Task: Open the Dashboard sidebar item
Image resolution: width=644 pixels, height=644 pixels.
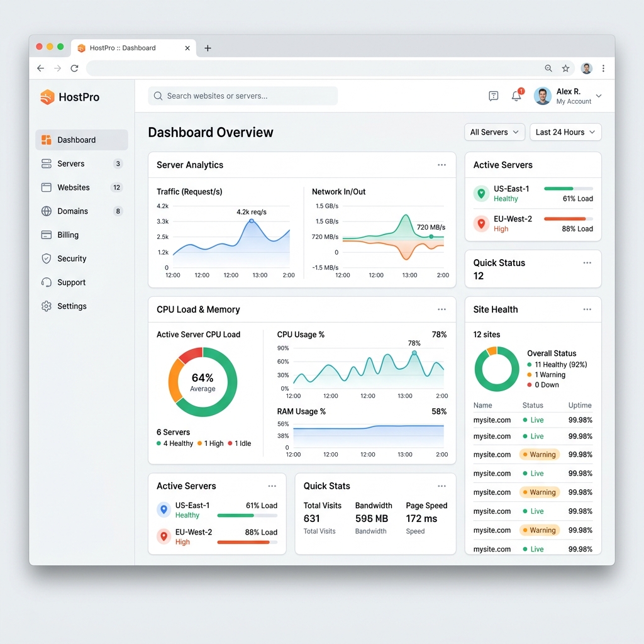Action: (x=82, y=140)
